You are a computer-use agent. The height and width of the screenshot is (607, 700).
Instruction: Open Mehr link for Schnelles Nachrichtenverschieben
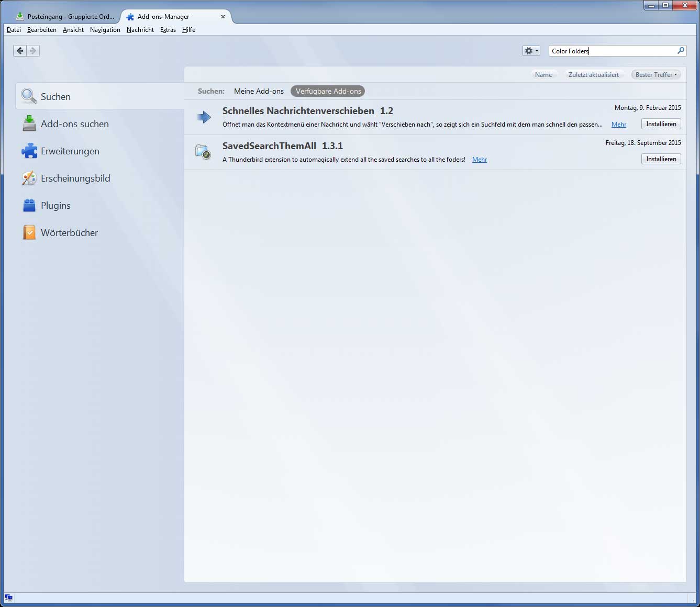[x=619, y=125]
